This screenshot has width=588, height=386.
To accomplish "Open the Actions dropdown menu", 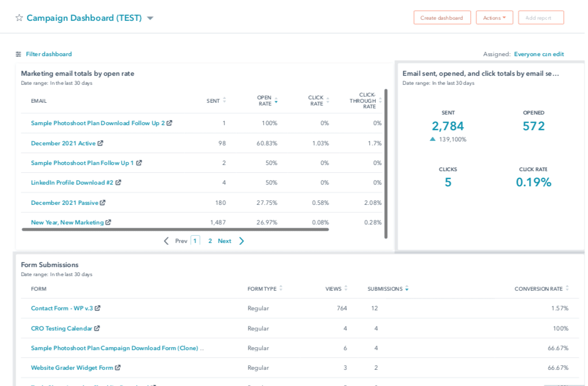I will [x=494, y=17].
